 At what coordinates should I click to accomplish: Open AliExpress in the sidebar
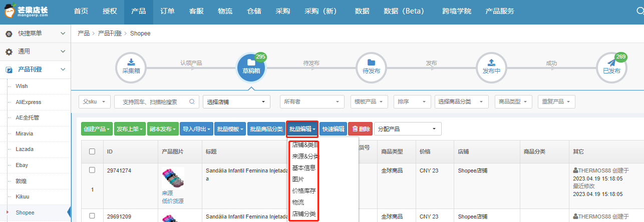[x=29, y=102]
